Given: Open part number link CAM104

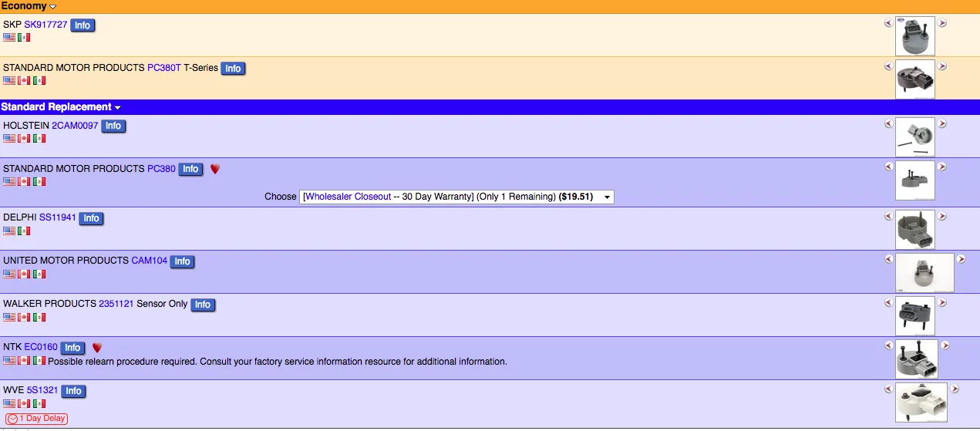Looking at the screenshot, I should [x=149, y=261].
